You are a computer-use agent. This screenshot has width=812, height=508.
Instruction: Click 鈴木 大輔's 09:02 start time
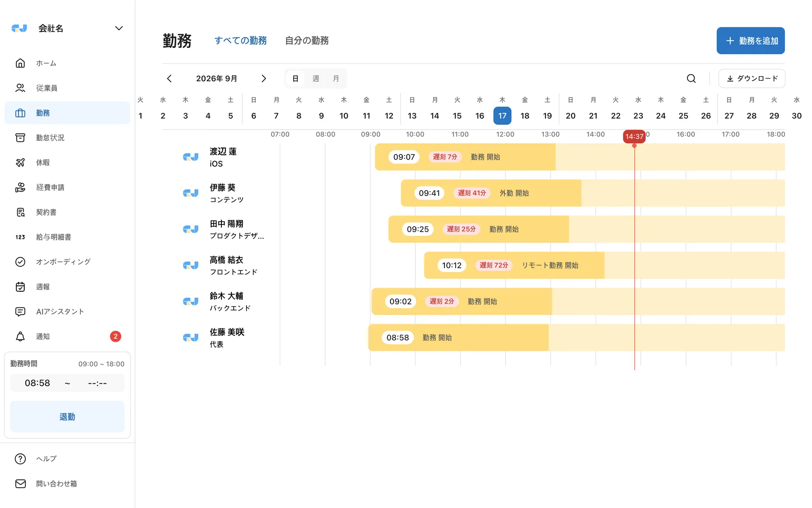[401, 302]
